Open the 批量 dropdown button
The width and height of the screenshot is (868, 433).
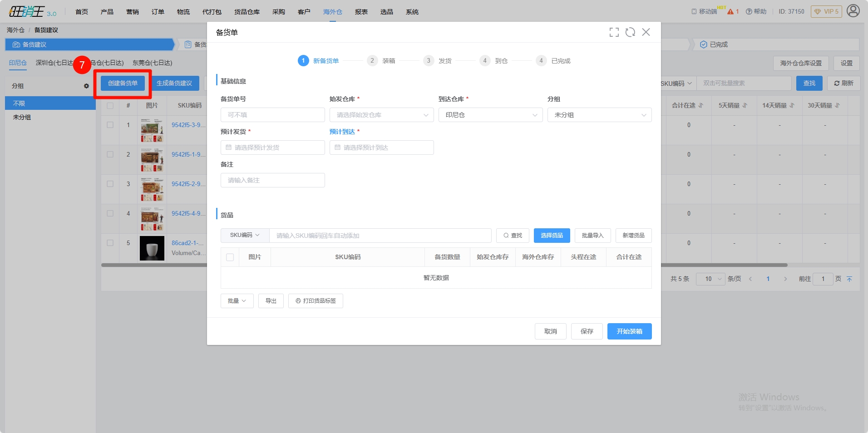pos(237,301)
